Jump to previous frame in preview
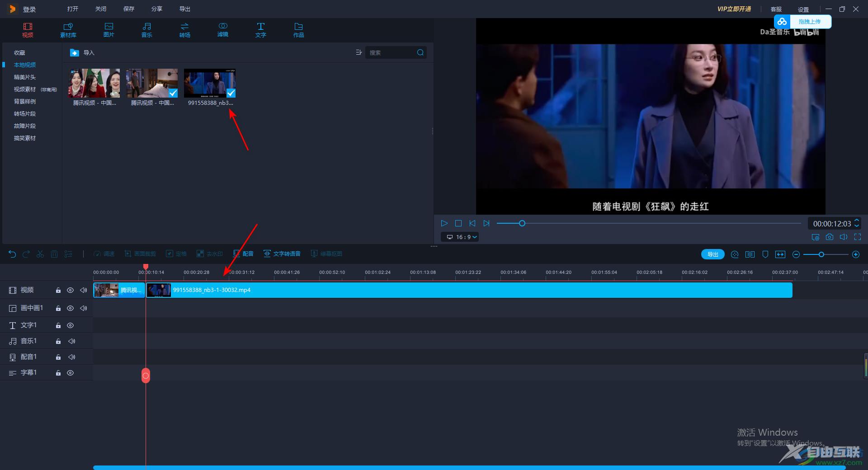Screen dimensions: 868x470 coord(472,223)
